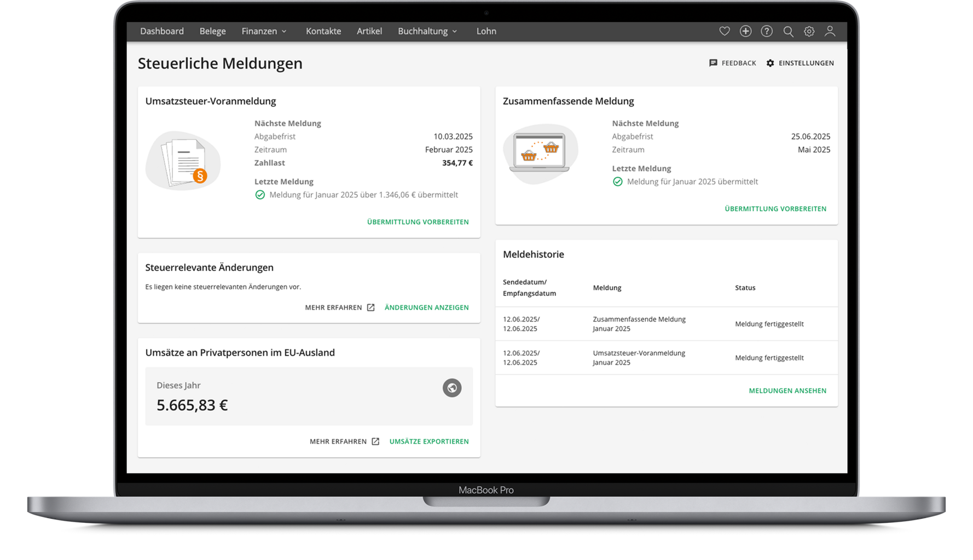973x560 pixels.
Task: Open the settings gear icon in top bar
Action: [x=809, y=31]
